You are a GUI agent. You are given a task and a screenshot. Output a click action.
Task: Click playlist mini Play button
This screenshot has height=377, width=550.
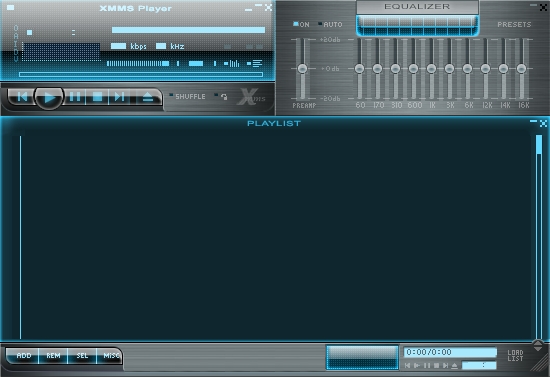(x=417, y=366)
